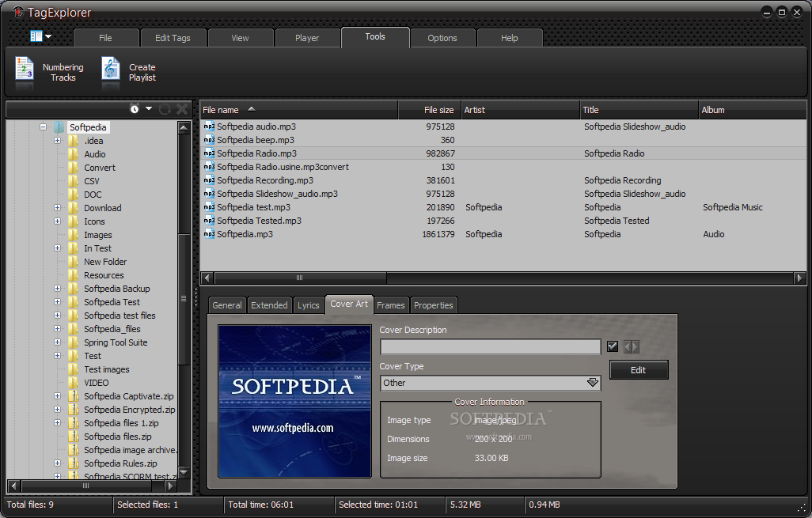Switch to the File tab
This screenshot has height=518, width=812.
tap(105, 38)
